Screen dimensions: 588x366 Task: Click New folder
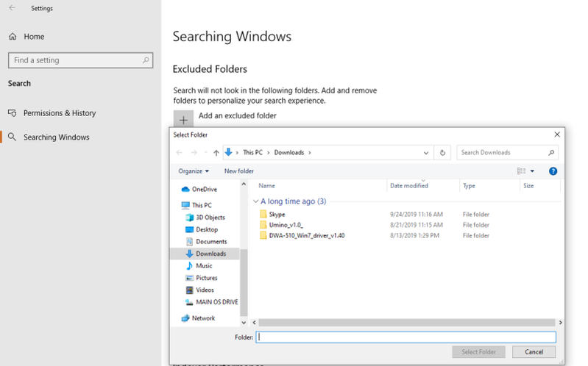pos(239,171)
